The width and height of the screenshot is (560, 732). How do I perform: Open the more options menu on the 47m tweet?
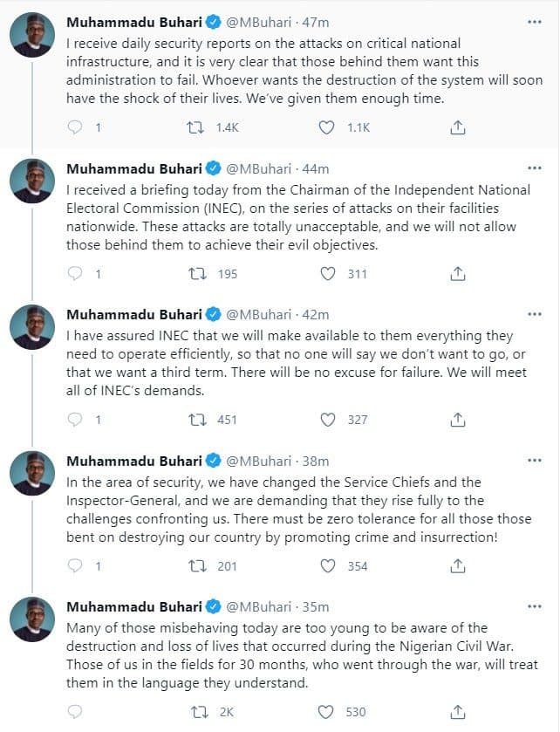tap(535, 22)
